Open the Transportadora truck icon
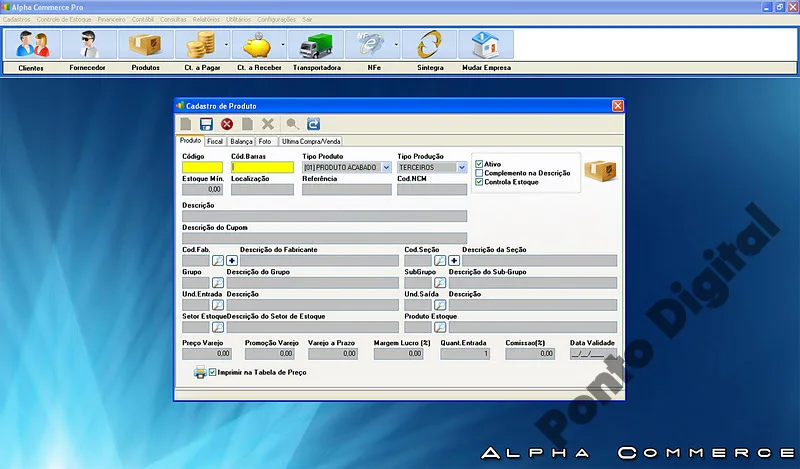The height and width of the screenshot is (469, 800). pos(315,44)
